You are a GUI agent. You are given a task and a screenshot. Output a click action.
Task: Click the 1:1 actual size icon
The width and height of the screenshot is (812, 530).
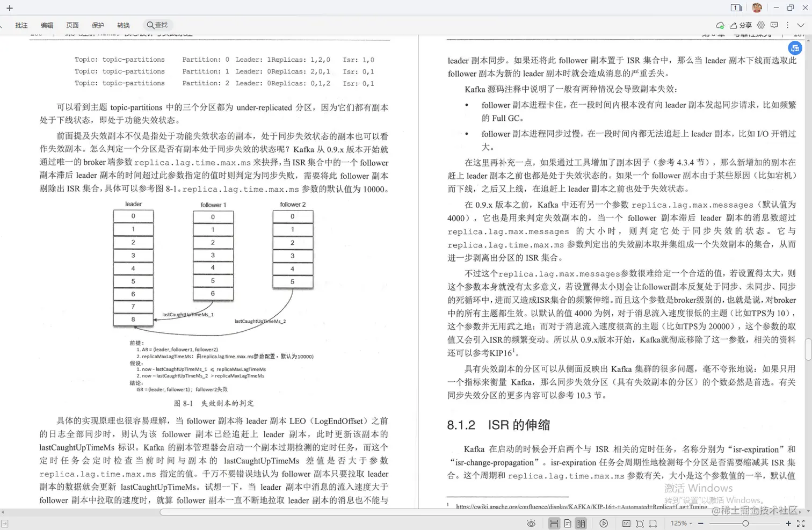point(626,524)
